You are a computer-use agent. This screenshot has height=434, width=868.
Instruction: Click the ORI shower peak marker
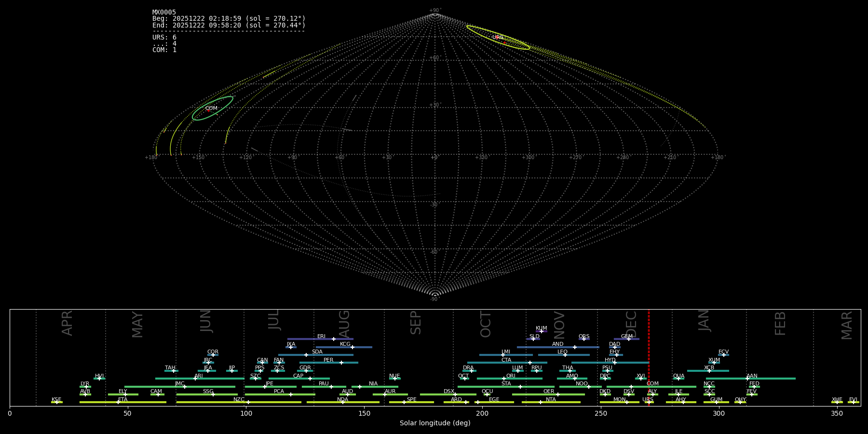[504, 379]
